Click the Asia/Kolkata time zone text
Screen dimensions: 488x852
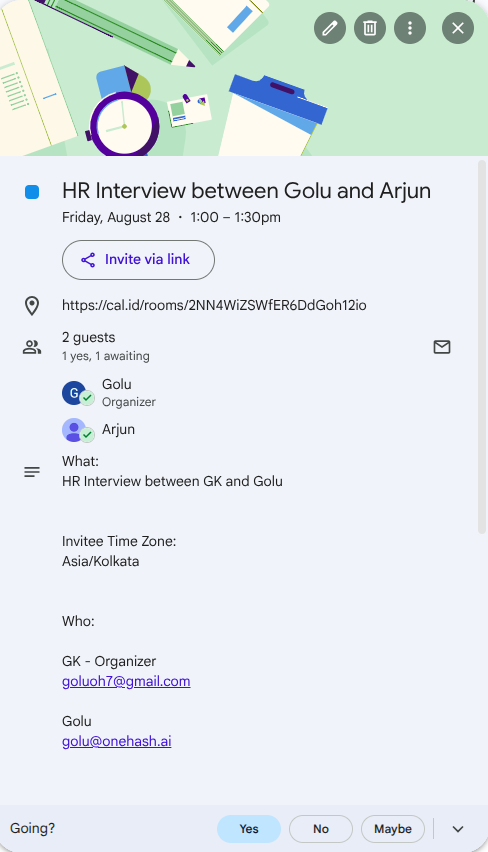101,561
